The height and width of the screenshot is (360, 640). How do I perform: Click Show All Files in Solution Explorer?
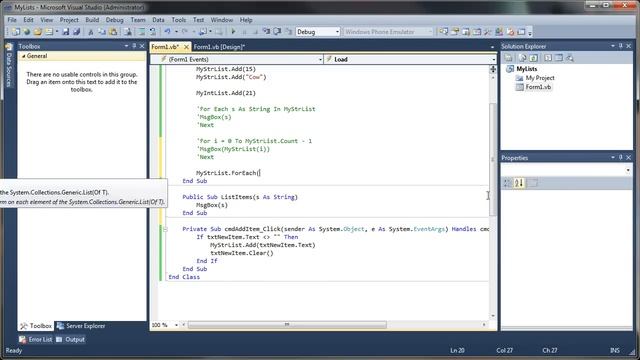click(522, 58)
